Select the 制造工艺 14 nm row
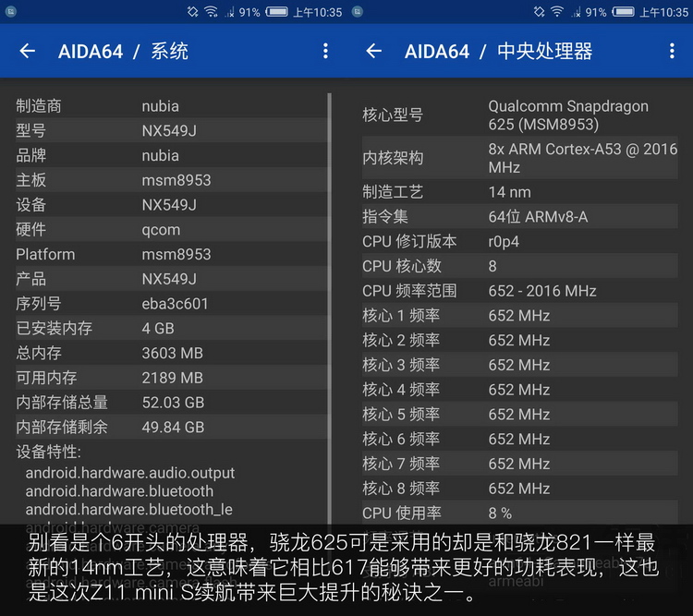This screenshot has width=693, height=616. coord(519,192)
